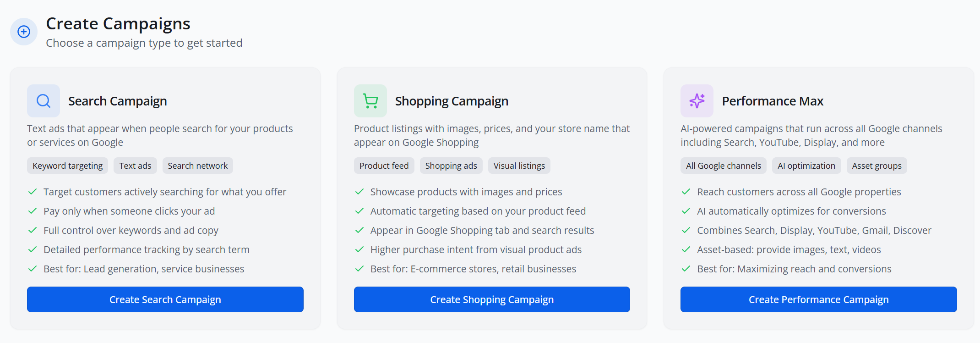Open the Search Campaign card heading
This screenshot has width=980, height=343.
117,101
